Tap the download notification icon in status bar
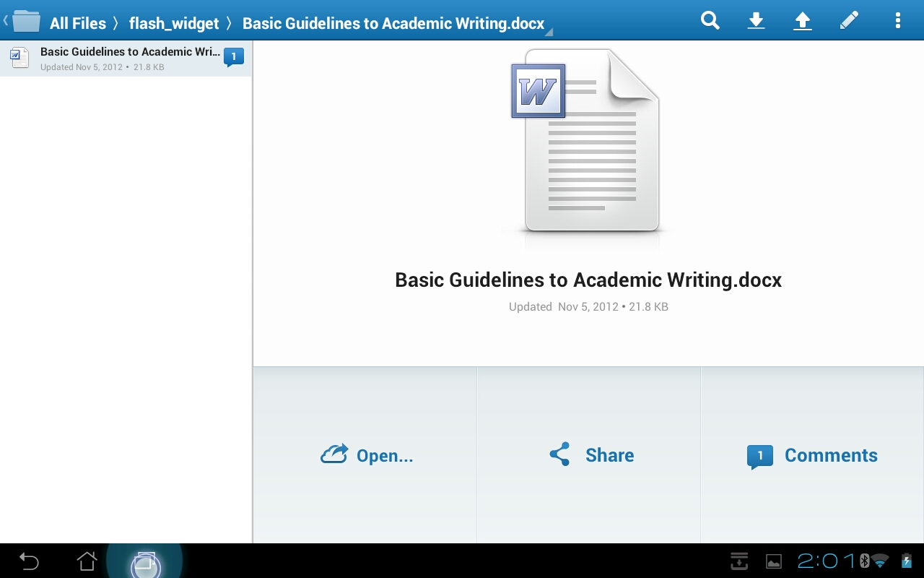Viewport: 924px width, 578px height. coord(738,561)
